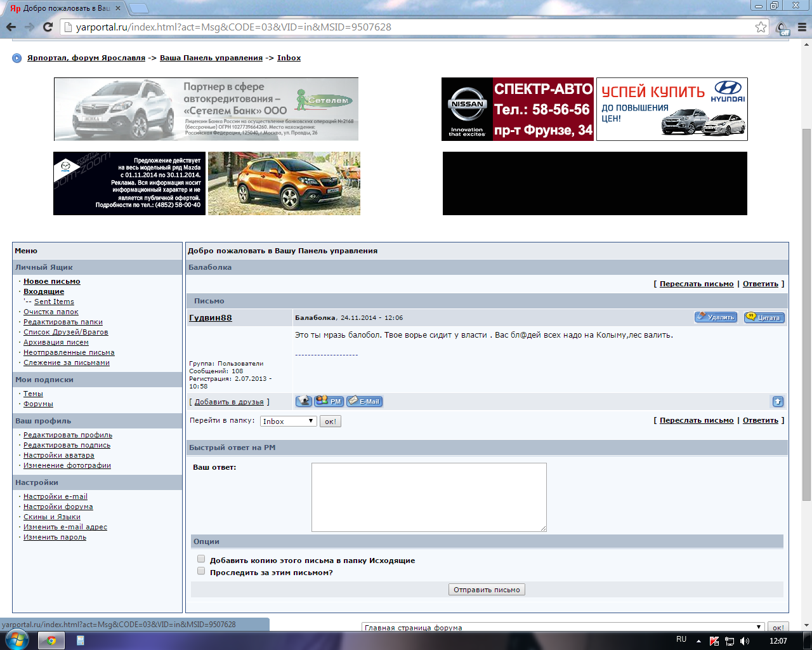Expand the Главная страница форума dropdown
The height and width of the screenshot is (650, 812).
coord(563,627)
